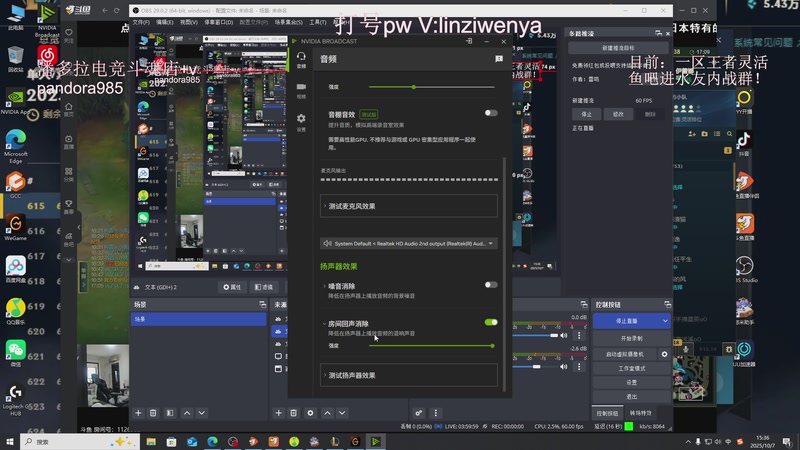Move scene up with the arrow icon
The width and height of the screenshot is (800, 450).
click(x=187, y=413)
